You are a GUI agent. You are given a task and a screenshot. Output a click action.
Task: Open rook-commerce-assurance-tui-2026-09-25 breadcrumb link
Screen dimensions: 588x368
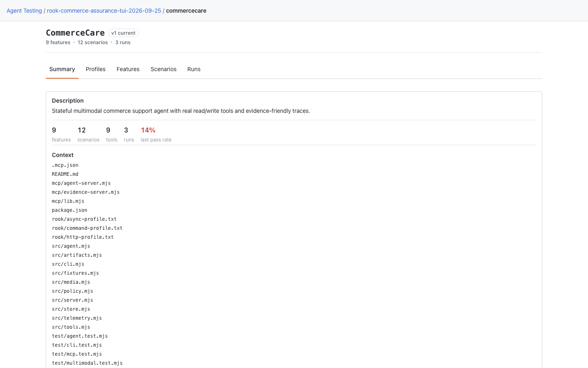(104, 11)
